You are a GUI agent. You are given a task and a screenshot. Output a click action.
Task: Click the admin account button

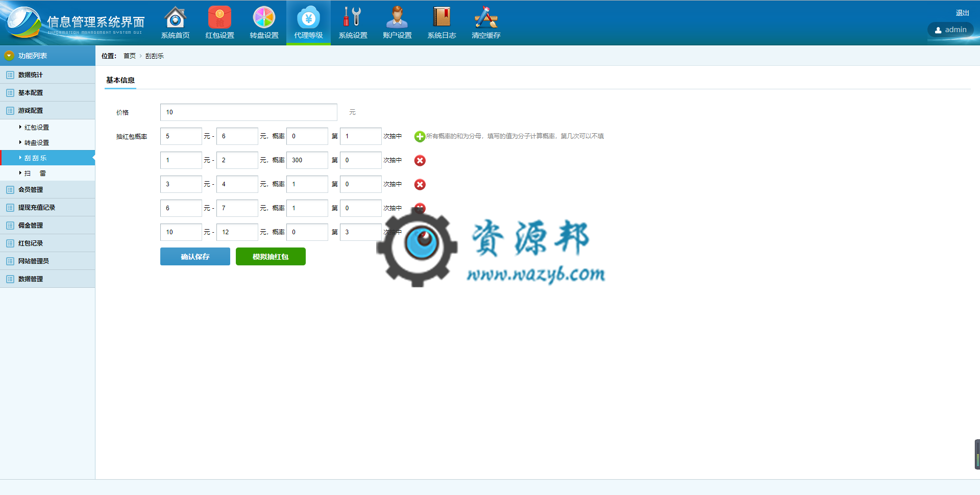[x=950, y=30]
